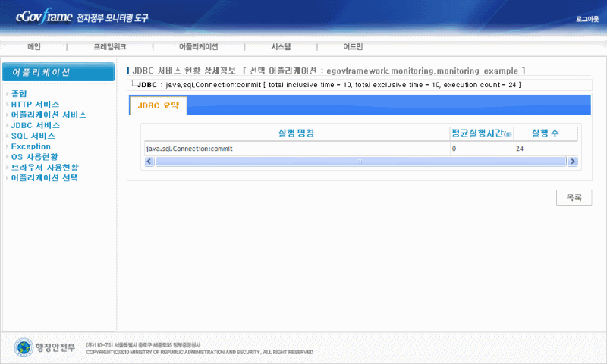
Task: Click the eGovFrame logo
Action: coord(42,17)
